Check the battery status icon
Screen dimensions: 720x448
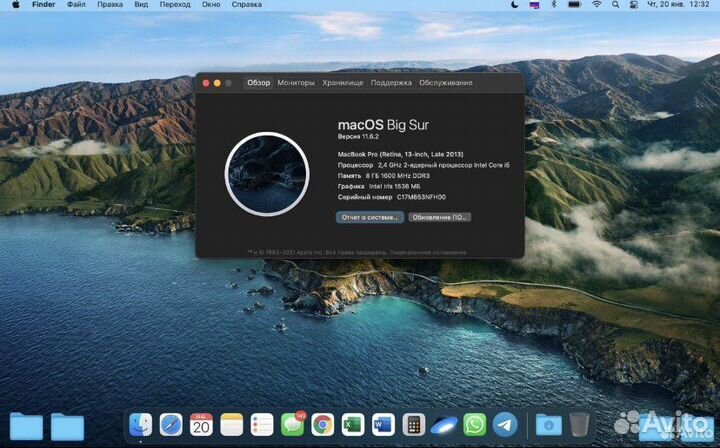point(574,5)
